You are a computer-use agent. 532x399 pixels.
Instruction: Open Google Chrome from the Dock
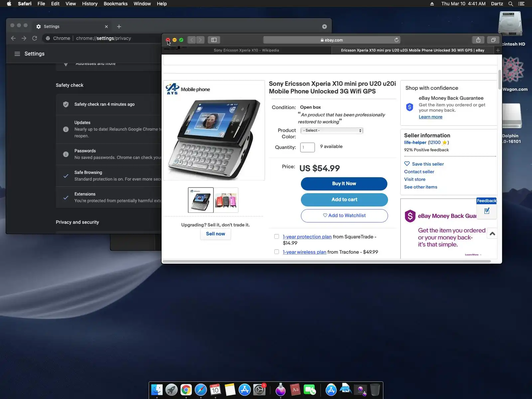tap(186, 390)
